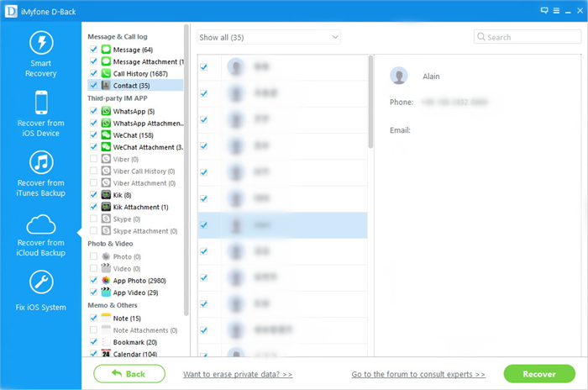Screen dimensions: 588x390
Task: Click the WeChat app icon
Action: click(x=106, y=135)
